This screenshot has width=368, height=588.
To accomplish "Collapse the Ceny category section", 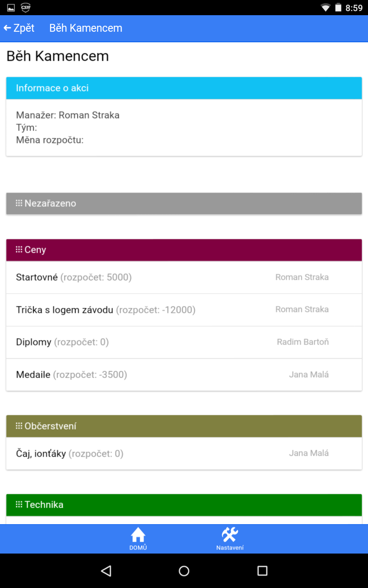I will (184, 250).
